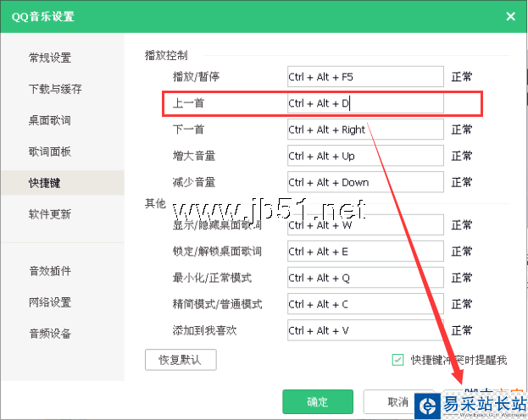The height and width of the screenshot is (420, 528).
Task: Go to 音效插件 settings
Action: [x=50, y=271]
